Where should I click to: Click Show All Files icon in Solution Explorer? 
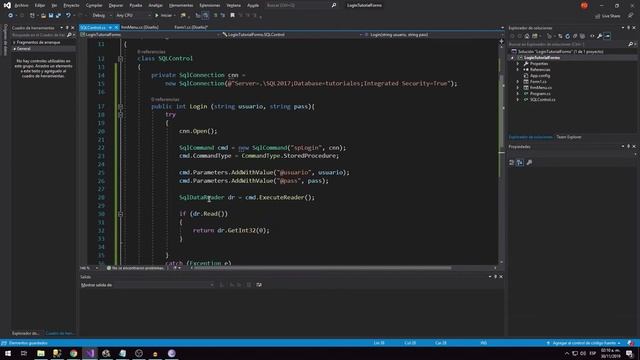[x=582, y=36]
